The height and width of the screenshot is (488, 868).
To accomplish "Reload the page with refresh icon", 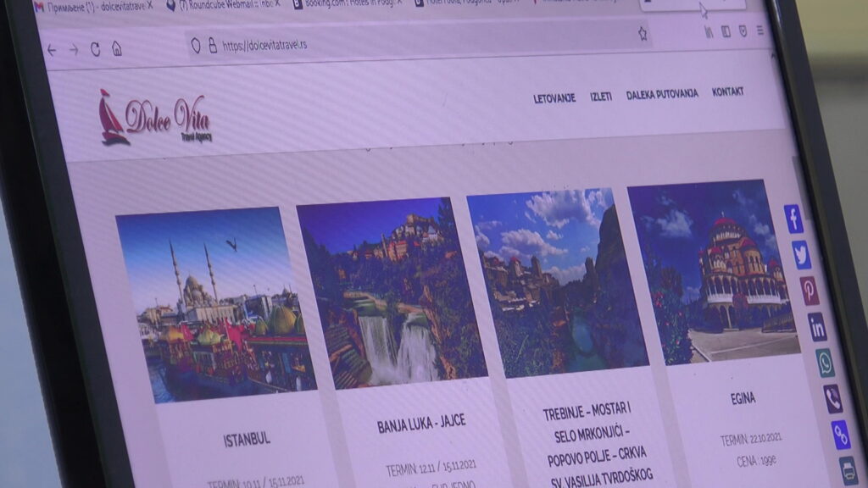I will pyautogui.click(x=95, y=49).
